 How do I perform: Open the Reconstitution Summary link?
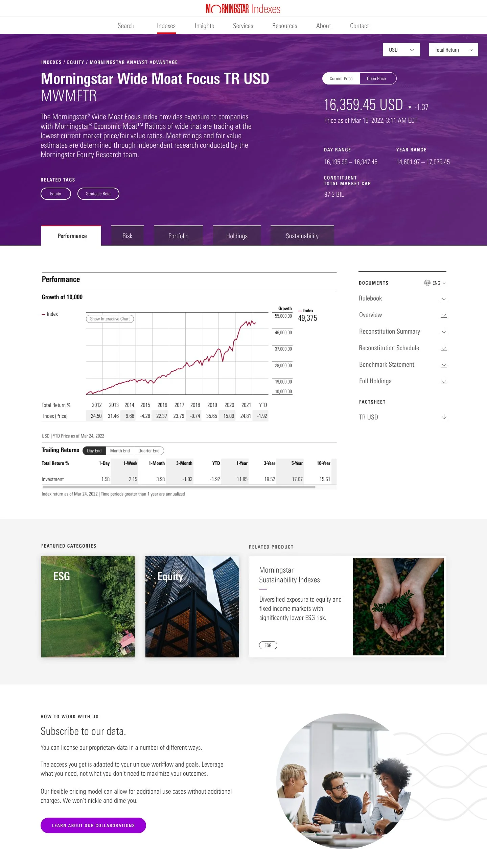click(390, 331)
